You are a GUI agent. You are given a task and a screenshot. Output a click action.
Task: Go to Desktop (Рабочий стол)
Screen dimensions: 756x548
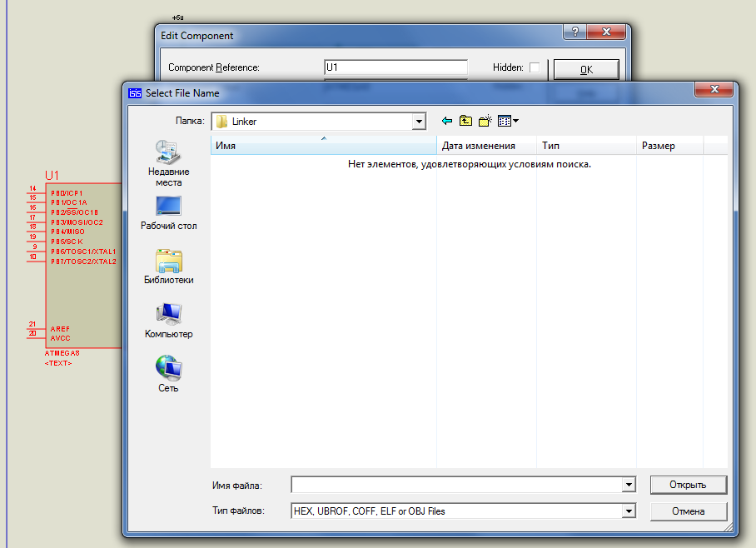[168, 212]
